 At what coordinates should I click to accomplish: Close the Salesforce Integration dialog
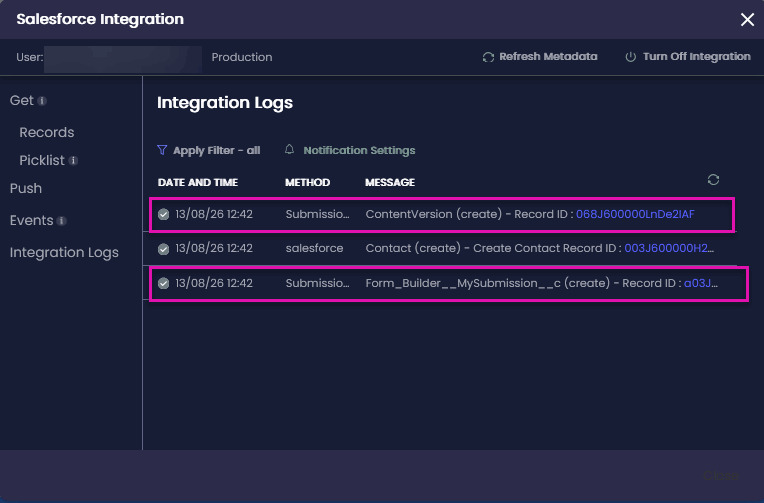(747, 19)
